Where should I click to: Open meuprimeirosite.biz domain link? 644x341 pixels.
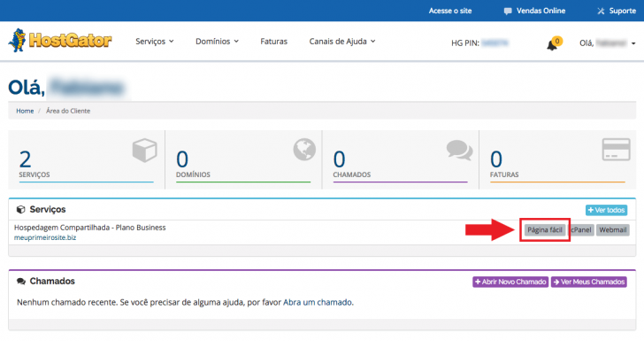pos(45,237)
